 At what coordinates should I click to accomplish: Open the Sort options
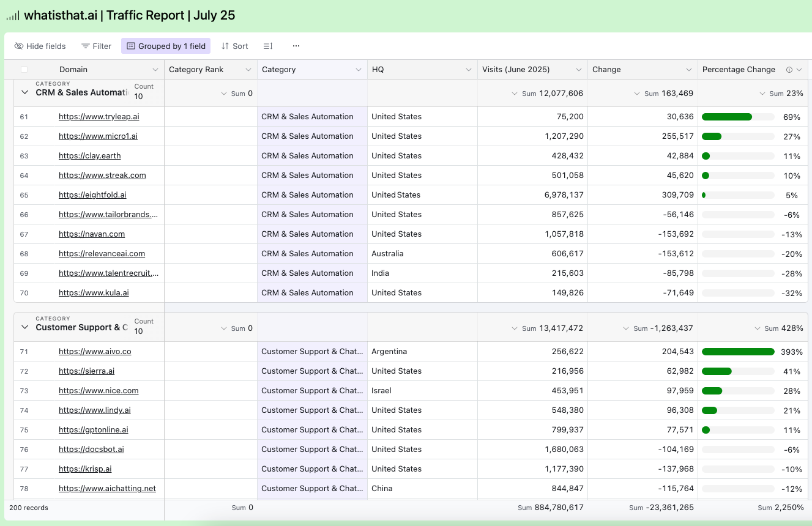tap(235, 46)
